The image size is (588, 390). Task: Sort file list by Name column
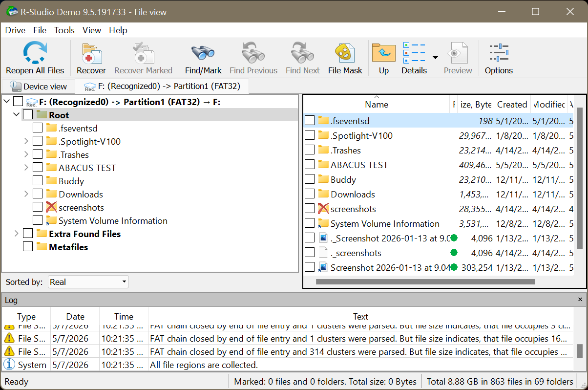click(x=377, y=104)
